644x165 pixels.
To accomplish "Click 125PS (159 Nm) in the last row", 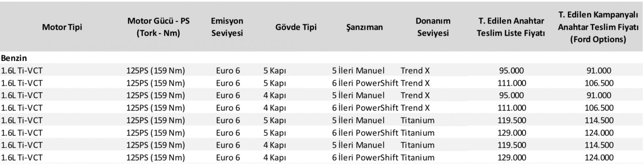I will point(156,158).
